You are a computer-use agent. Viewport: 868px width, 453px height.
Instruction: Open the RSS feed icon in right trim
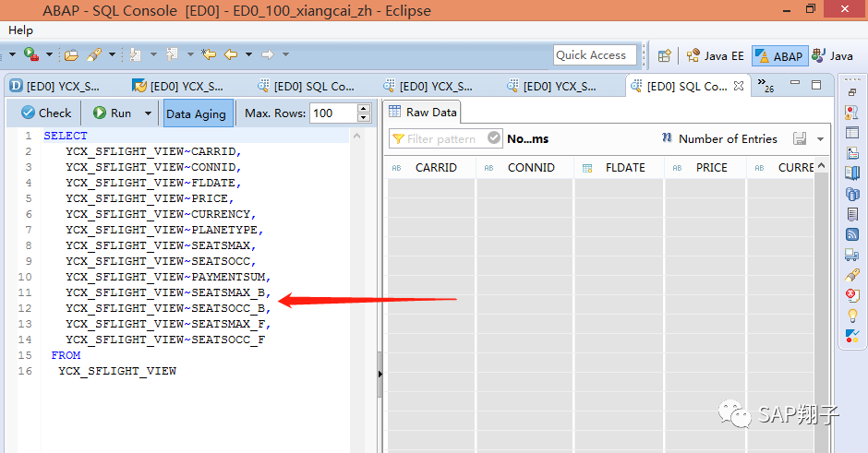click(x=852, y=234)
